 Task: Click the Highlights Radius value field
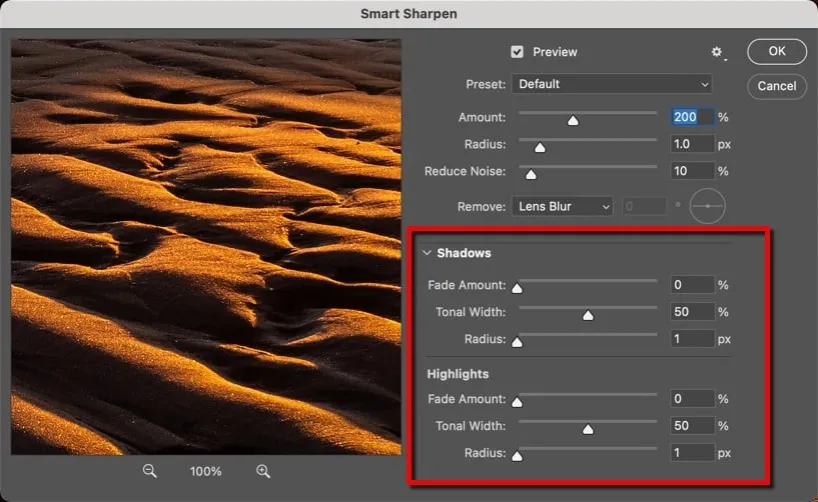692,453
